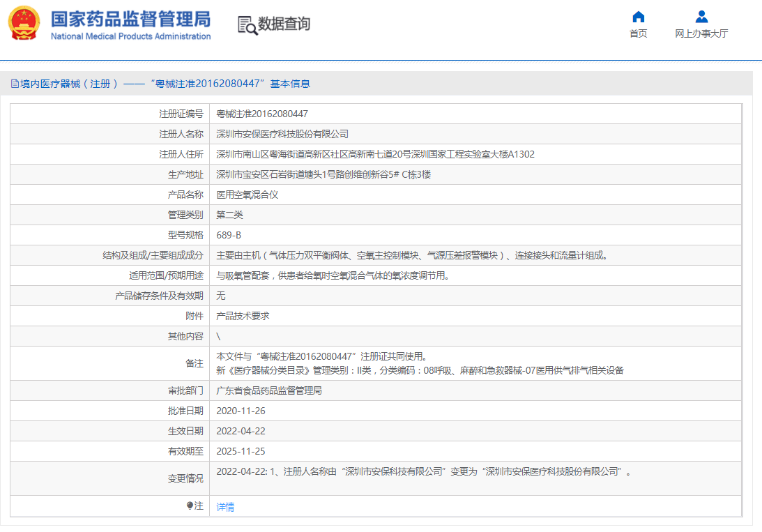Click the 数据查询 heading
The height and width of the screenshot is (532, 762).
(284, 24)
